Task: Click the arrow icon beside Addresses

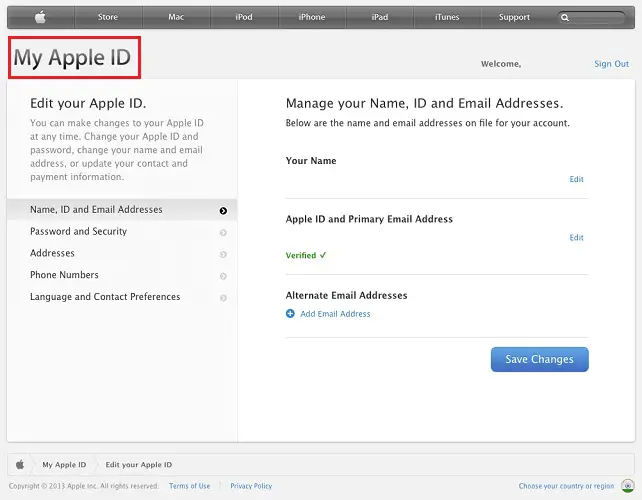Action: 223,254
